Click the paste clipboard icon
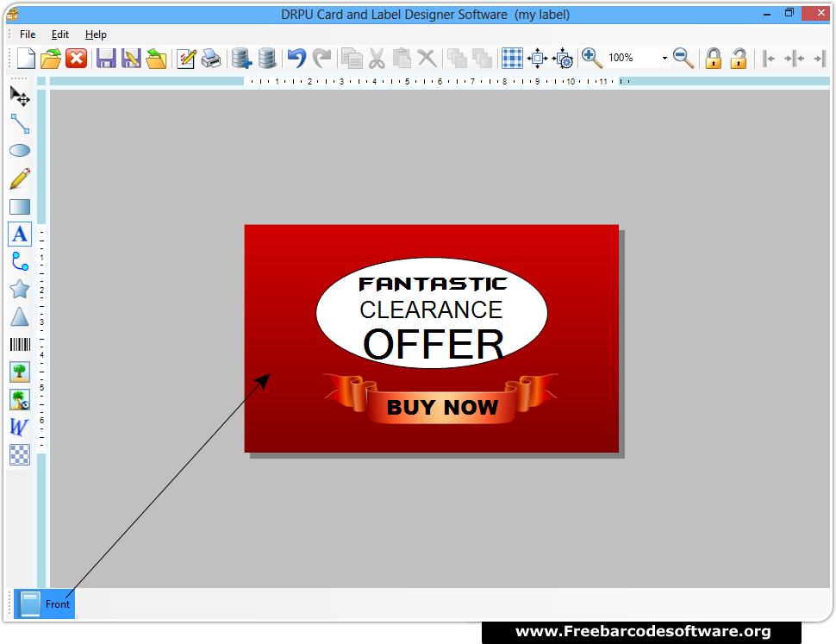 tap(402, 58)
